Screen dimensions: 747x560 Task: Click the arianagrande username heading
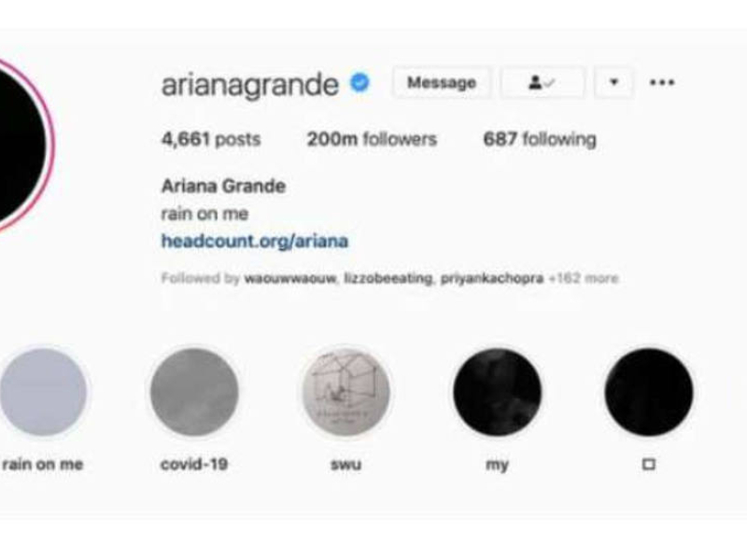250,85
